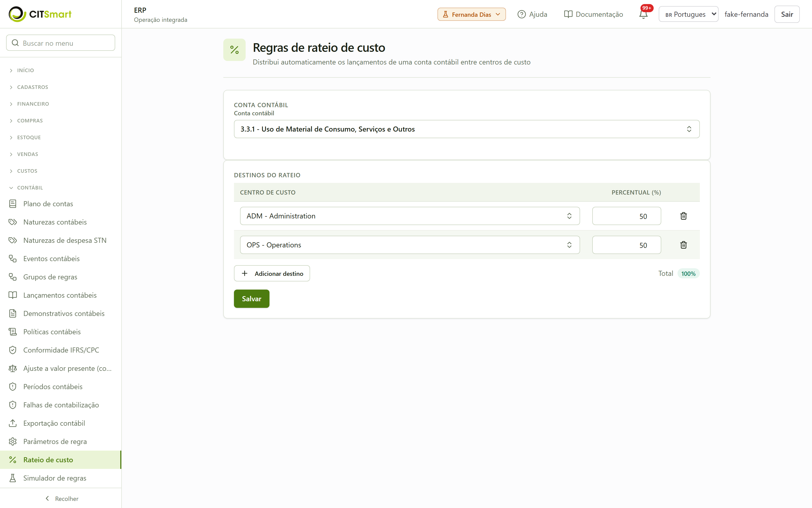
Task: Open the ADM - Administration cost center dropdown
Action: coord(410,216)
